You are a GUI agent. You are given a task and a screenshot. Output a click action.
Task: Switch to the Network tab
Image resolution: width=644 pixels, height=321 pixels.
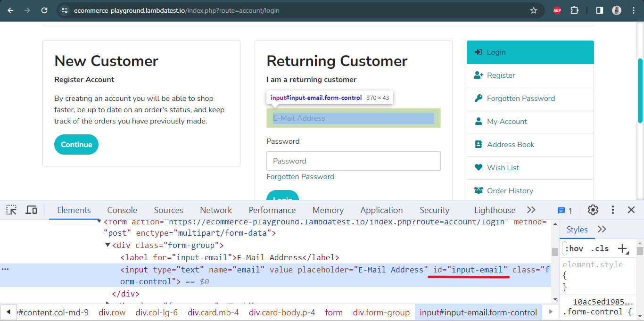(215, 210)
